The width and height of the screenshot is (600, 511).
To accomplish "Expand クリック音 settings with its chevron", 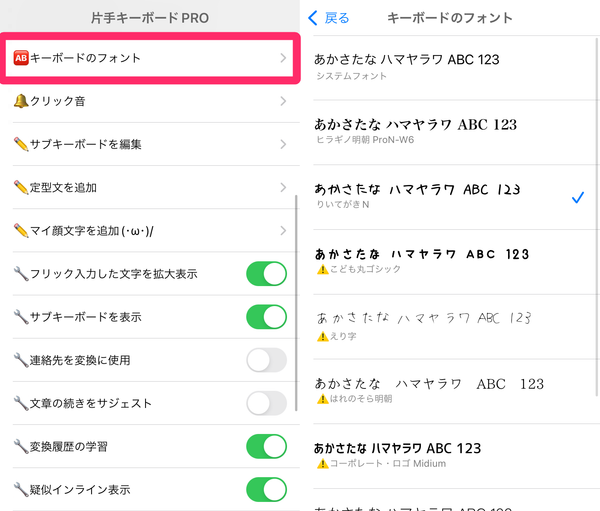I will [x=283, y=101].
